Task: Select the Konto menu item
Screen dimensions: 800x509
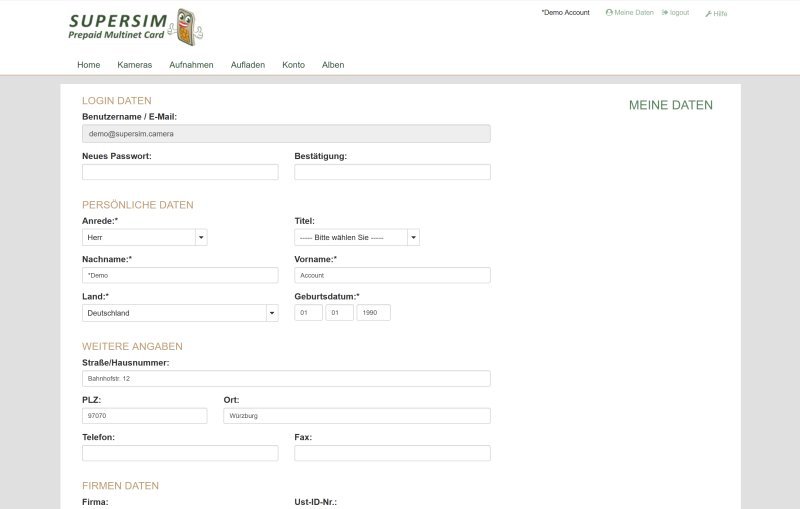Action: (x=293, y=65)
